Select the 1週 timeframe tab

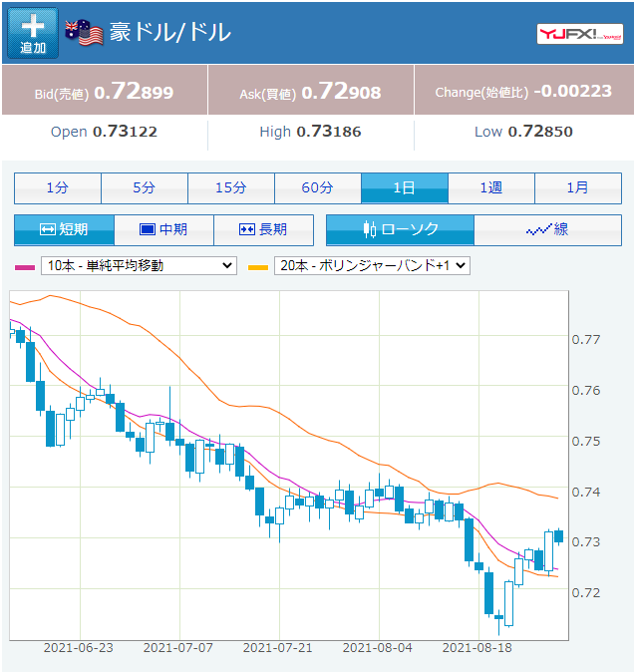(491, 188)
